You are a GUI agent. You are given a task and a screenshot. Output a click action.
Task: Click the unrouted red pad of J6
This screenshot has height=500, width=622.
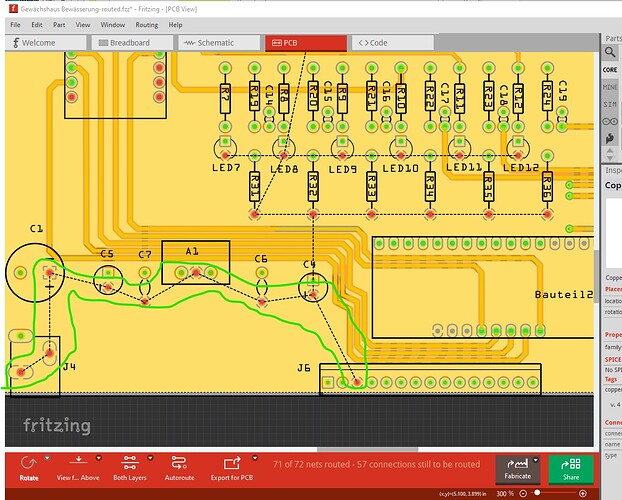click(x=357, y=383)
